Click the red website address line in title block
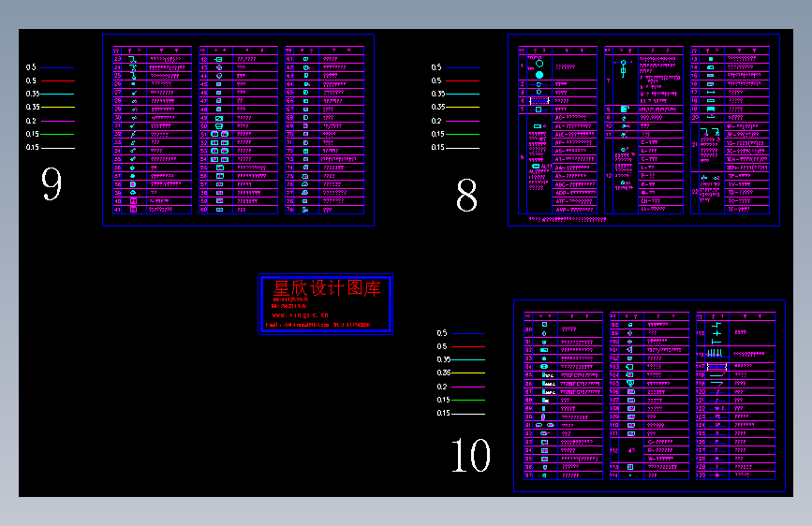The height and width of the screenshot is (526, 812). click(301, 315)
